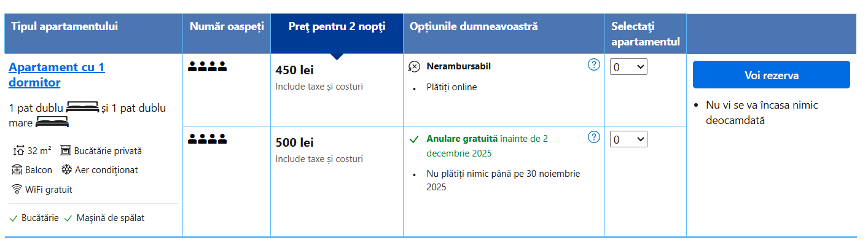Click the Tipul apartamentului column header
The image size is (868, 248).
tap(65, 26)
